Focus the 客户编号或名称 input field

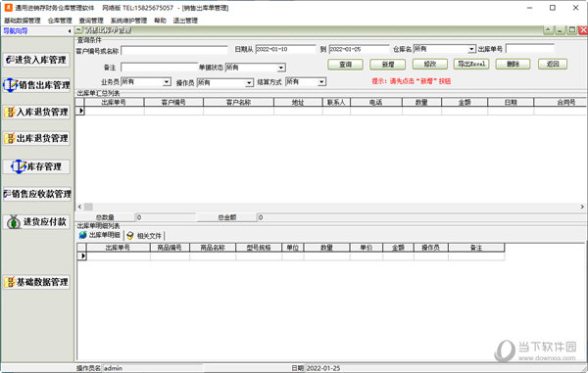(x=174, y=51)
